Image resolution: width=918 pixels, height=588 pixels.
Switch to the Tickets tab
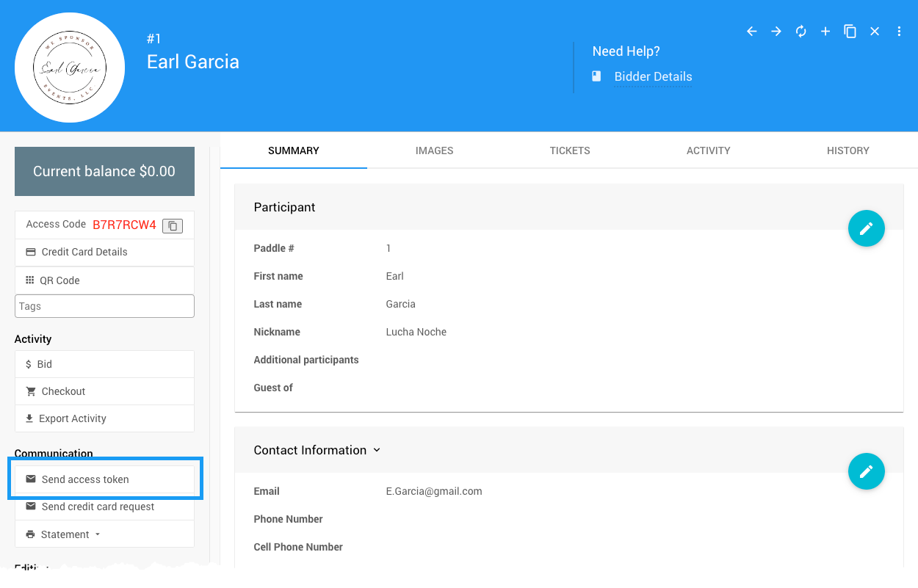coord(570,150)
